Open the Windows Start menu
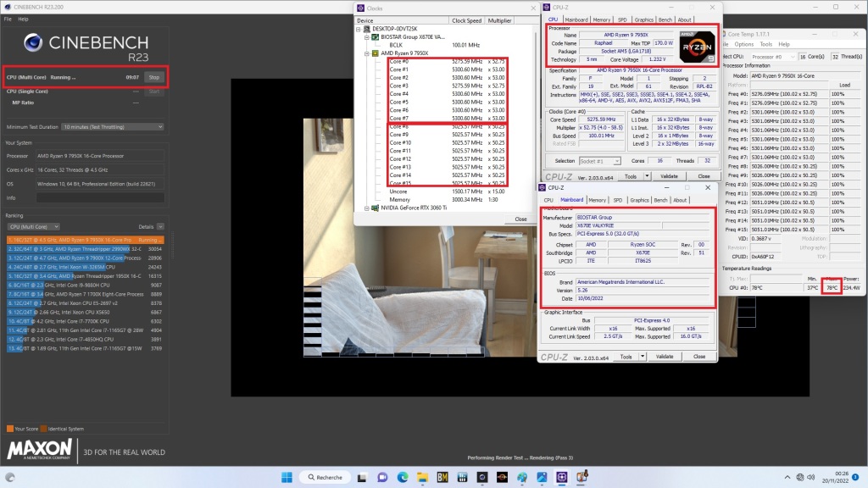 pyautogui.click(x=287, y=477)
